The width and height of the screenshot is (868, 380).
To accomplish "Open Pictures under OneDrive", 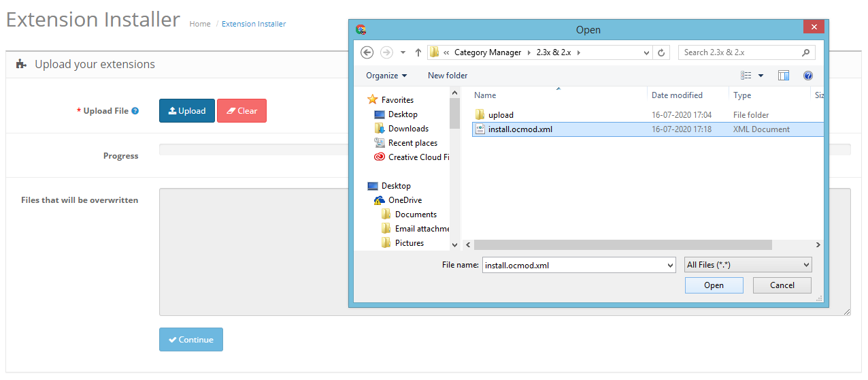I will [x=410, y=243].
